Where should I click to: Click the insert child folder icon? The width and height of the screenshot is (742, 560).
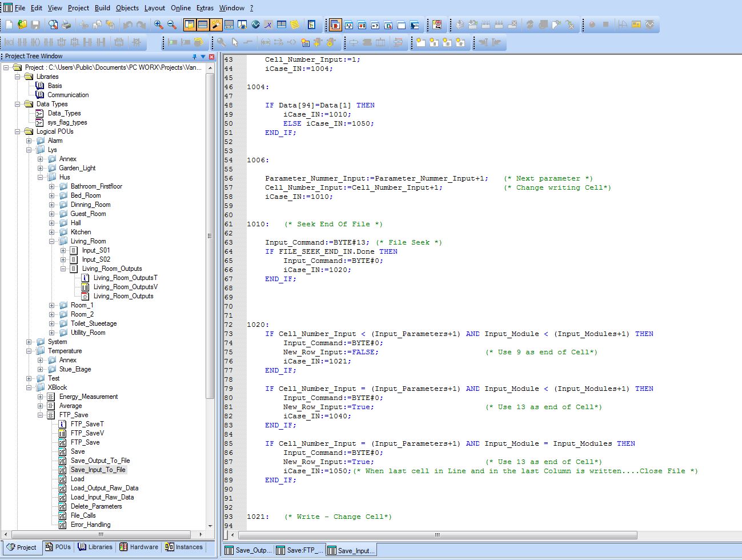[434, 42]
